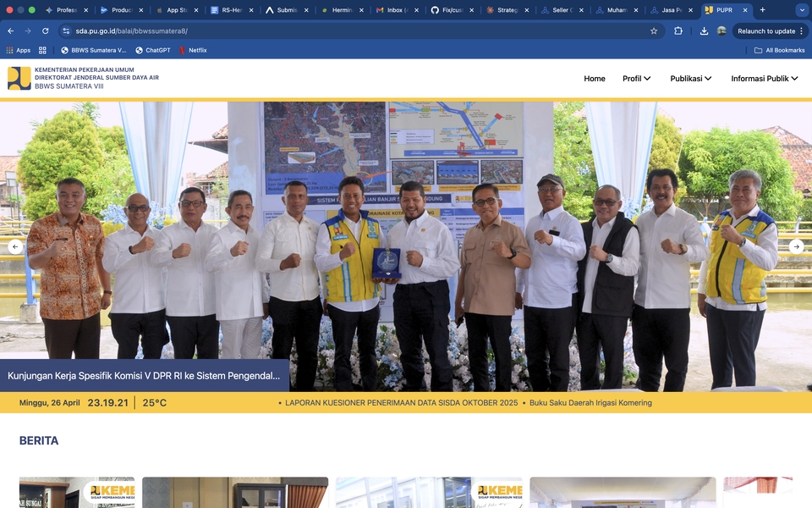812x508 pixels.
Task: Open the ChatGPT bookmark
Action: (153, 50)
